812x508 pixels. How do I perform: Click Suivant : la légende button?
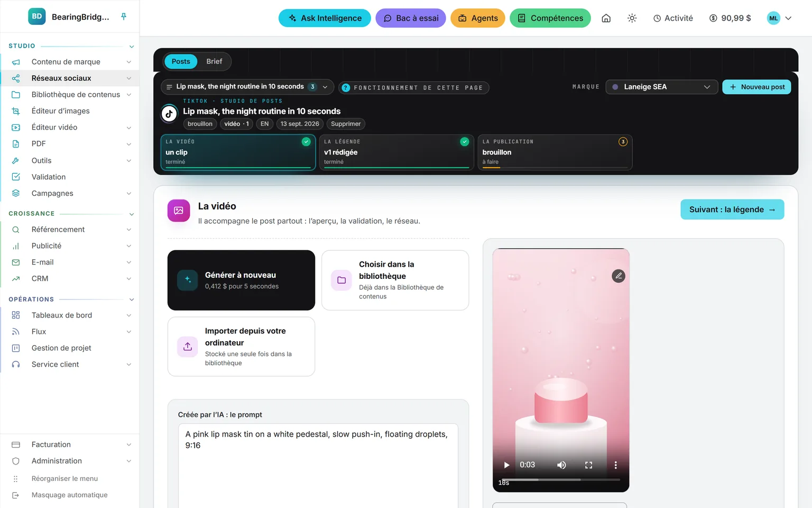732,210
